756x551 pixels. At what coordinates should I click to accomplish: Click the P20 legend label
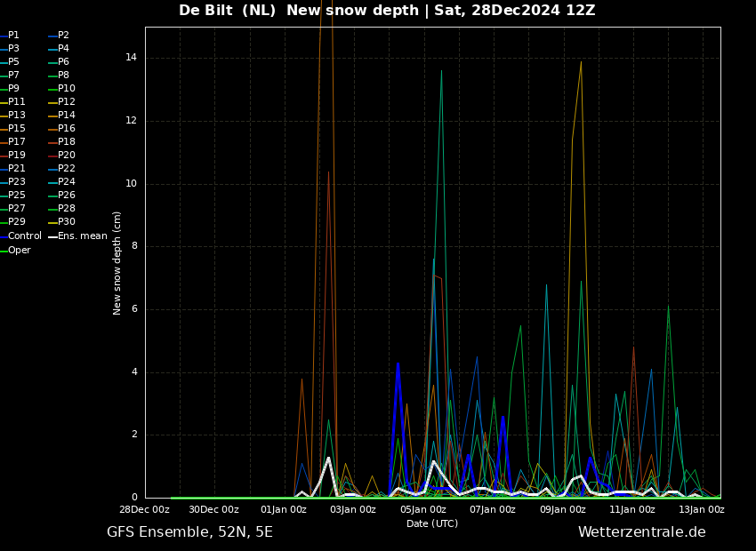pos(67,156)
